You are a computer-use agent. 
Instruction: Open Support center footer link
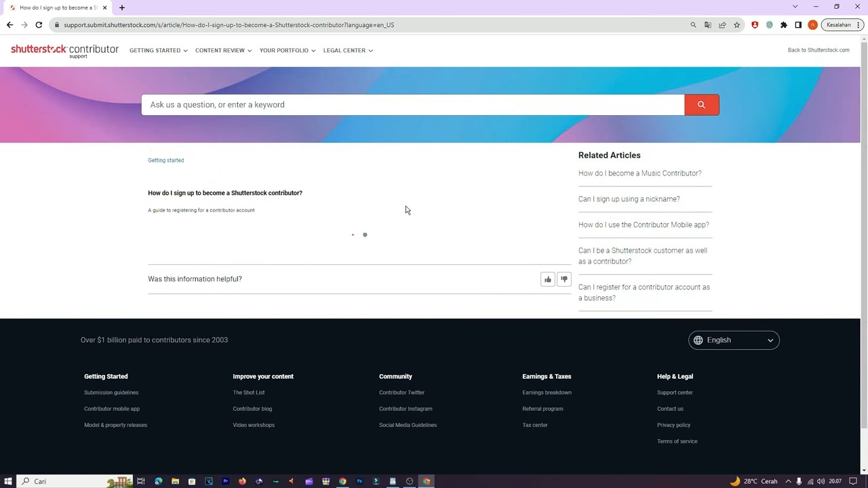coord(675,392)
